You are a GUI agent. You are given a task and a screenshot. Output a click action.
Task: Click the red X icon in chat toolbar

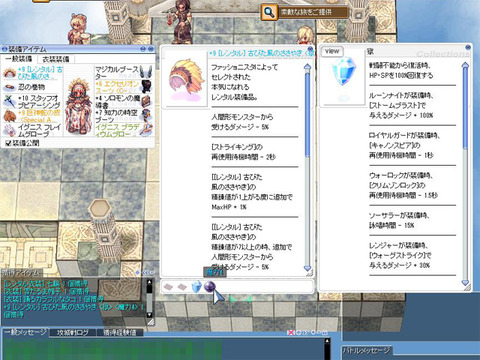(x=291, y=332)
